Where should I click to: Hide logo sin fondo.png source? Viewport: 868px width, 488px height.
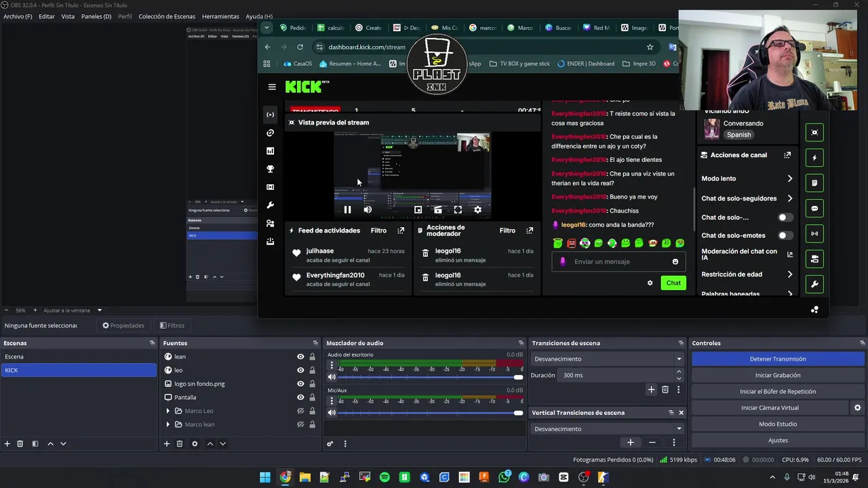(300, 384)
